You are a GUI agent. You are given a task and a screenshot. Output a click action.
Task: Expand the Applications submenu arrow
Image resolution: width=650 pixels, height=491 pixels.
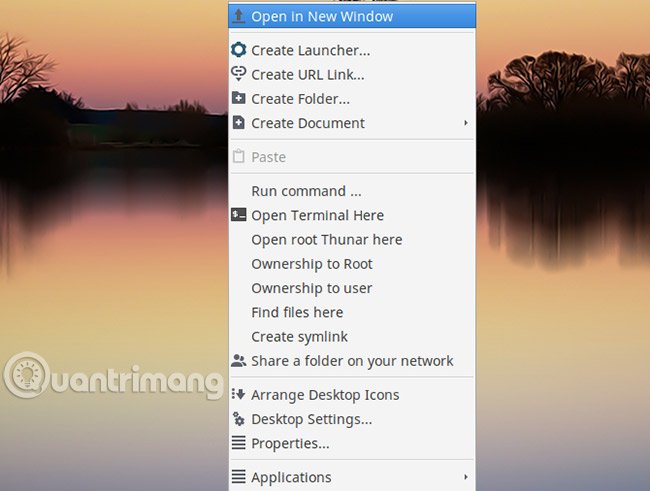click(466, 477)
